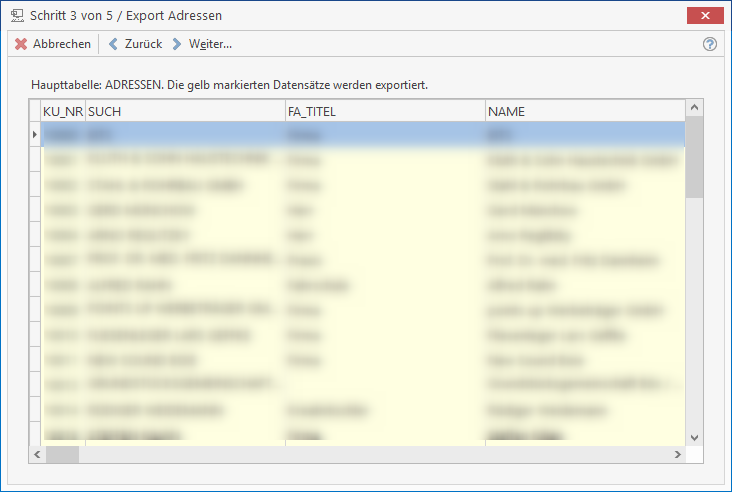Click the NAME column header

click(585, 111)
